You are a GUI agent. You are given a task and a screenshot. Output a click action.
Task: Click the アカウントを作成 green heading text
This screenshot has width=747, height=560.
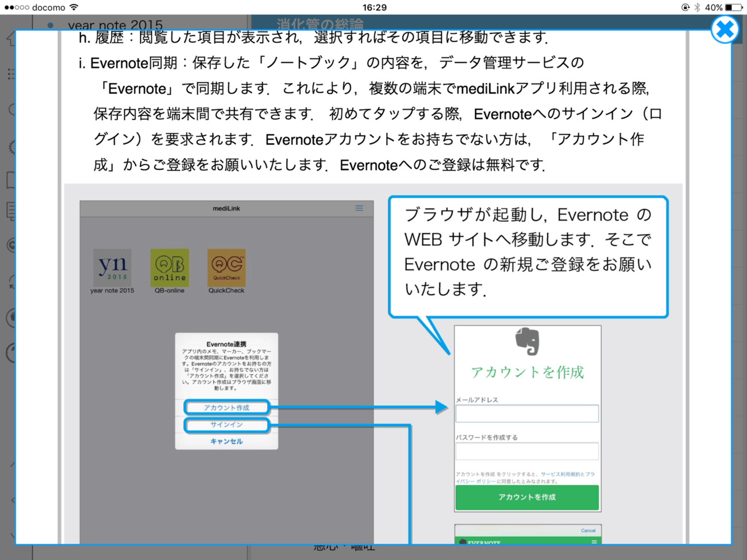527,372
